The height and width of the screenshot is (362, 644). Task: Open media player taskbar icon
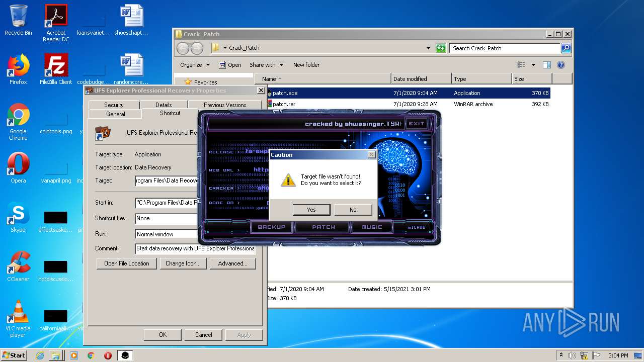(x=74, y=355)
